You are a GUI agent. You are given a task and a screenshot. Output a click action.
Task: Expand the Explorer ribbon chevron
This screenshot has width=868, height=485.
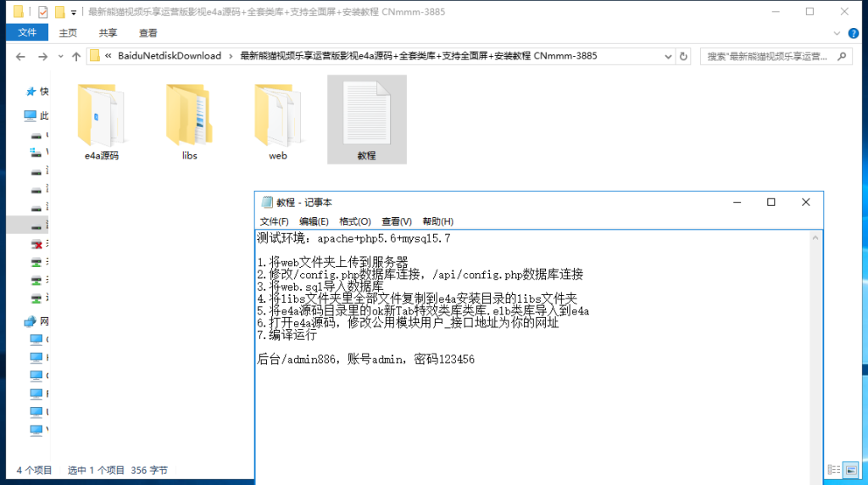click(x=837, y=33)
